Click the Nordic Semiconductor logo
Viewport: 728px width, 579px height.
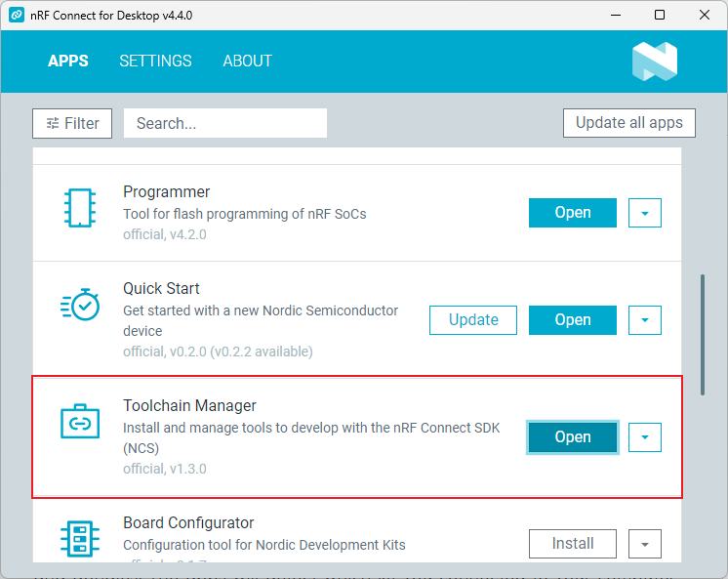(655, 62)
